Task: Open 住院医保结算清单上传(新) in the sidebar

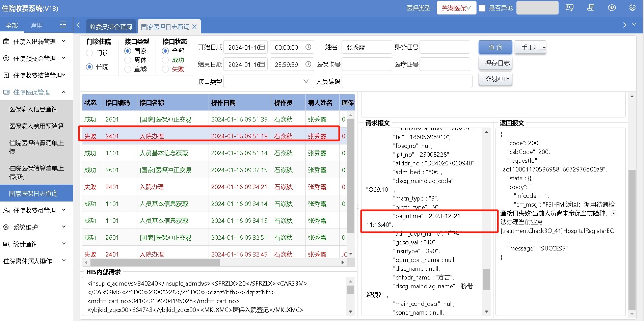Action: coord(36,172)
